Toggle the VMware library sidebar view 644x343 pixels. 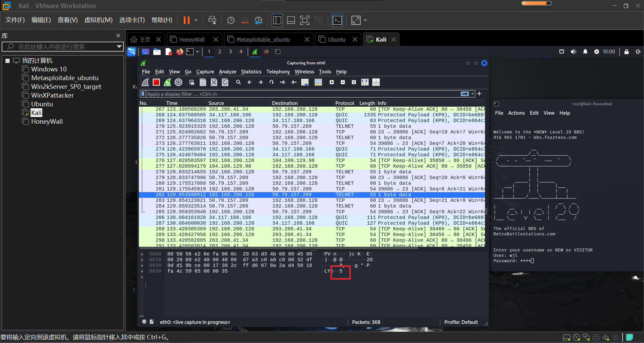[x=277, y=20]
